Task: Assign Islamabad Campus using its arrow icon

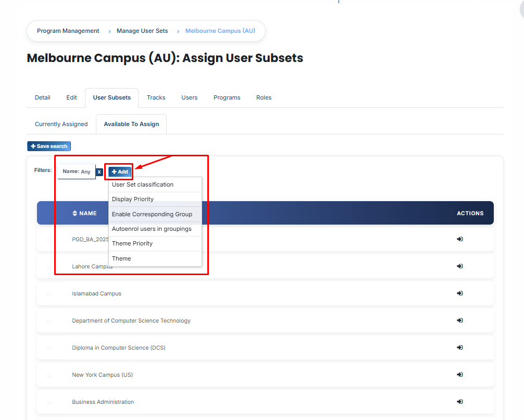Action: tap(460, 293)
